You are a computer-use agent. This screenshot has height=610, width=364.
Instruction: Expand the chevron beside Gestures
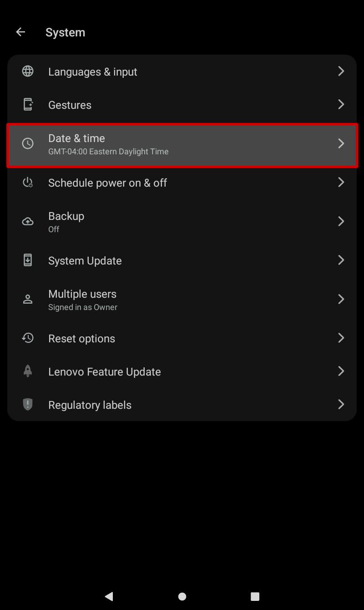coord(341,104)
